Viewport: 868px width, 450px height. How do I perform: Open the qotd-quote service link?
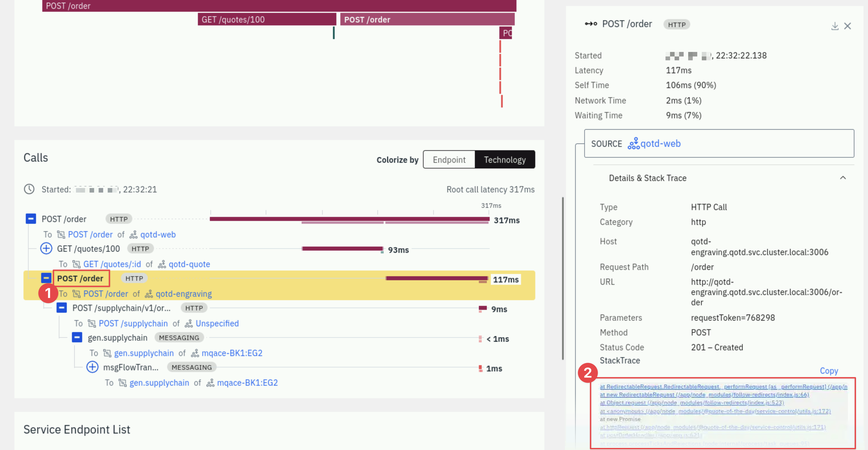[x=189, y=264]
